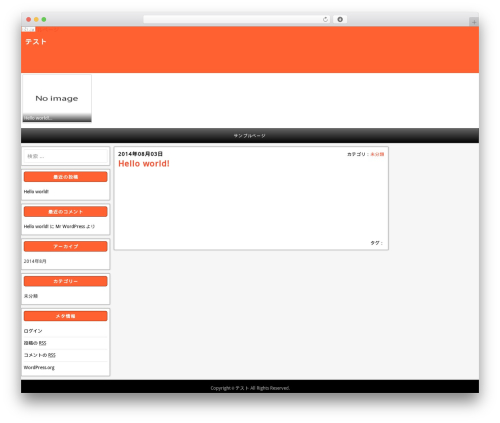Open the コメントの RSS link

(40, 355)
